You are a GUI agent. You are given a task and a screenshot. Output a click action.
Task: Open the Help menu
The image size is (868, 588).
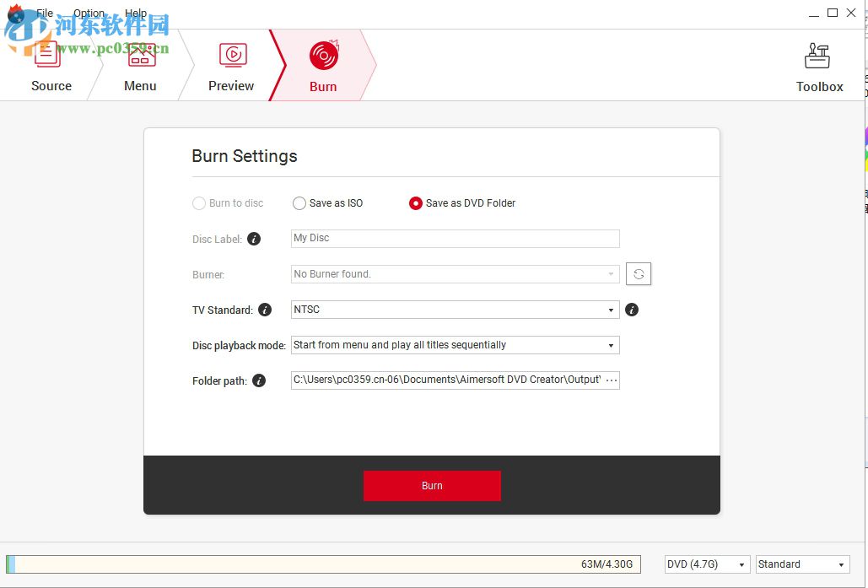136,13
